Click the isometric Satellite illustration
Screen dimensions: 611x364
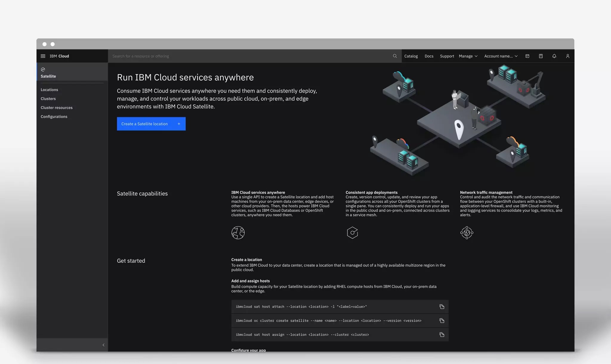pos(458,121)
